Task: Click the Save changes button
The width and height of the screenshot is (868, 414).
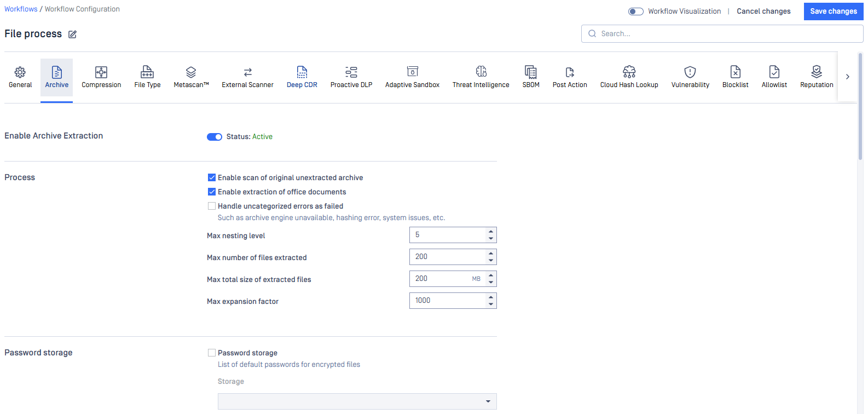Action: coord(833,12)
